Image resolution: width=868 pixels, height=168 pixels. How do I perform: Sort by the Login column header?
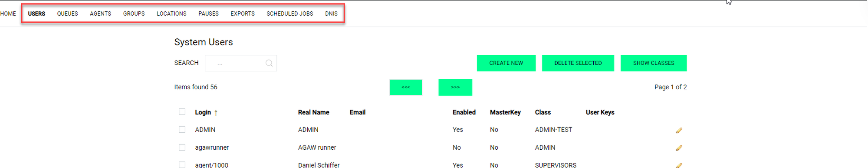(x=203, y=112)
